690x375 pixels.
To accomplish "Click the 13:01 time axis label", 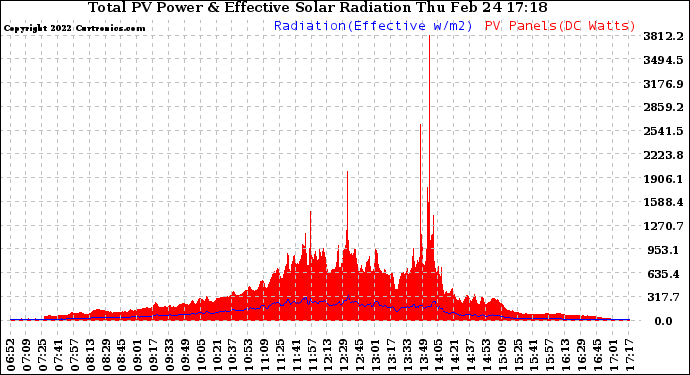I will pos(375,355).
